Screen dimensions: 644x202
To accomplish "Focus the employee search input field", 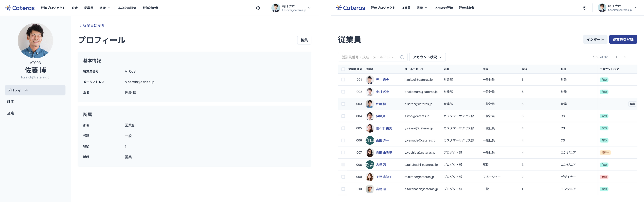I will pyautogui.click(x=369, y=57).
